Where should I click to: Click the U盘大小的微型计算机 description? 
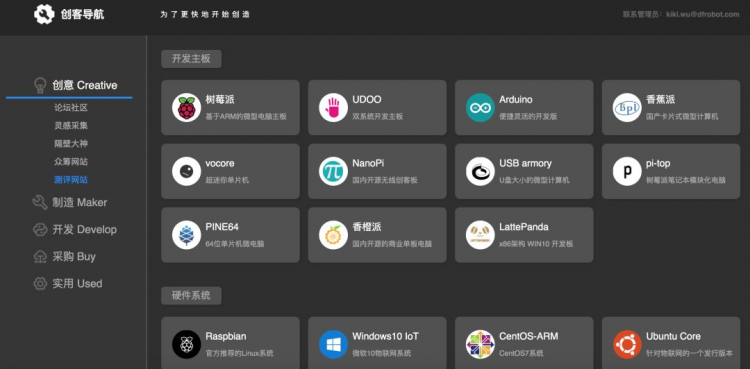(534, 180)
